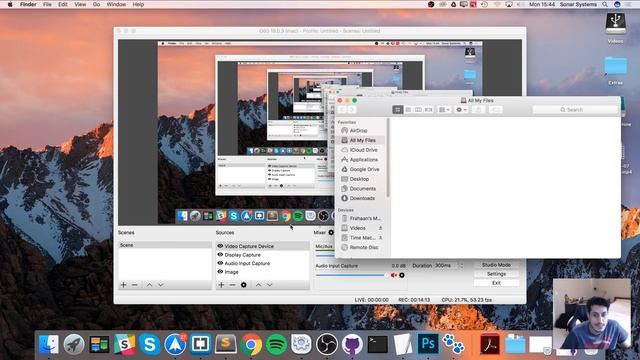640x360 pixels.
Task: Select the Scene entry in the Scenes list
Action: coord(164,245)
